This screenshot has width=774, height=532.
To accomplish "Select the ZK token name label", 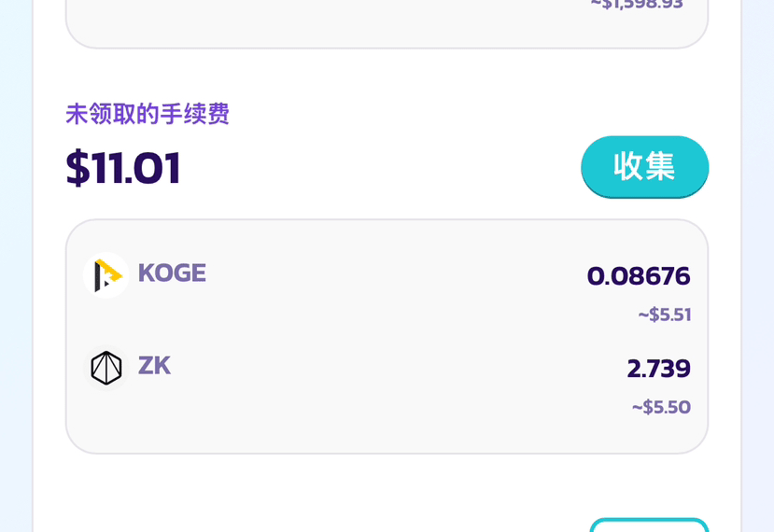I will pos(154,366).
